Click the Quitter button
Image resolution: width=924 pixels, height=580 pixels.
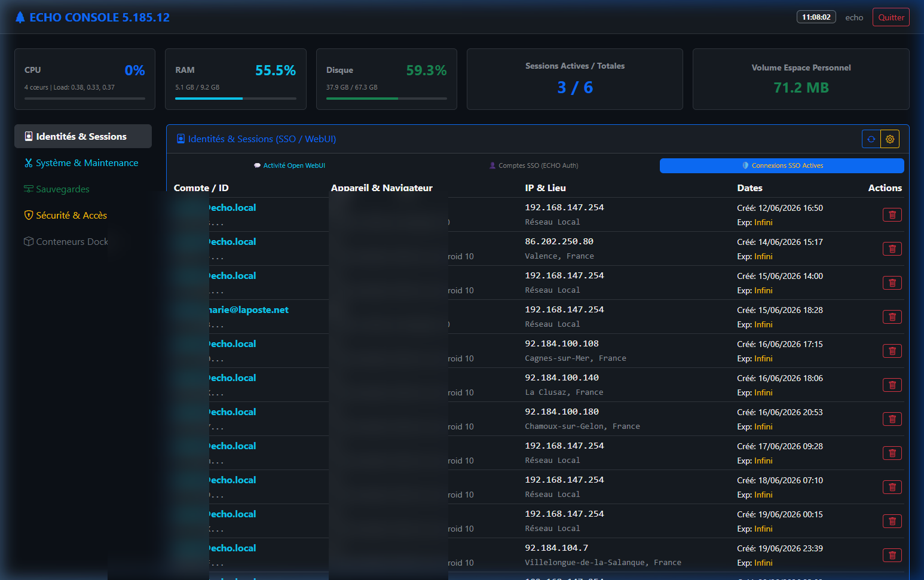891,17
